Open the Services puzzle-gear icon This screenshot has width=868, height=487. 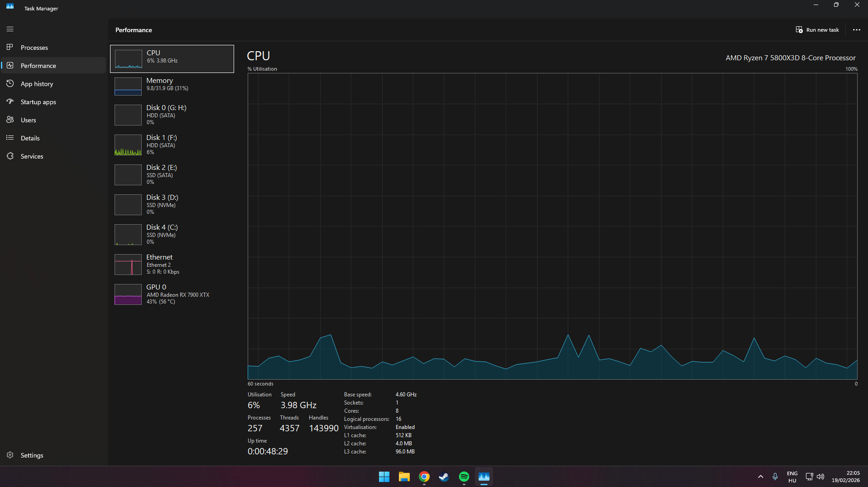pyautogui.click(x=10, y=156)
